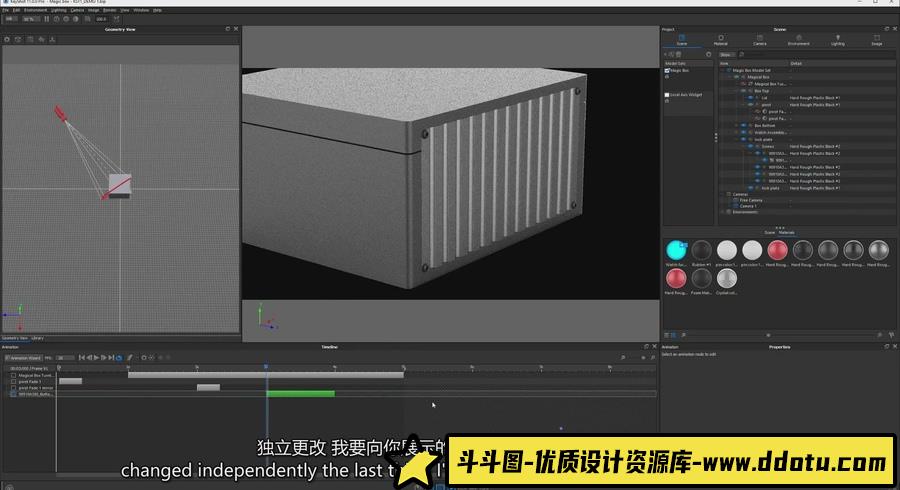
Task: Click the Animation Wizard button
Action: click(24, 357)
